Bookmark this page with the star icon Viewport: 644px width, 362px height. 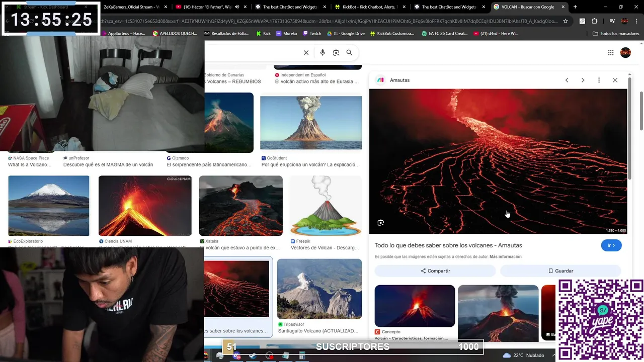coord(566,21)
